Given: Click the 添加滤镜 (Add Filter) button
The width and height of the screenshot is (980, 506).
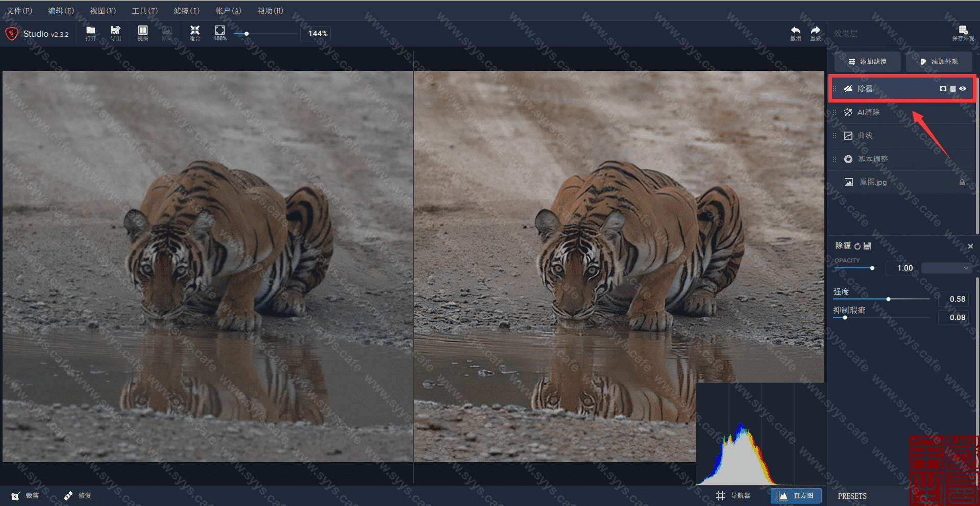Looking at the screenshot, I should [867, 62].
